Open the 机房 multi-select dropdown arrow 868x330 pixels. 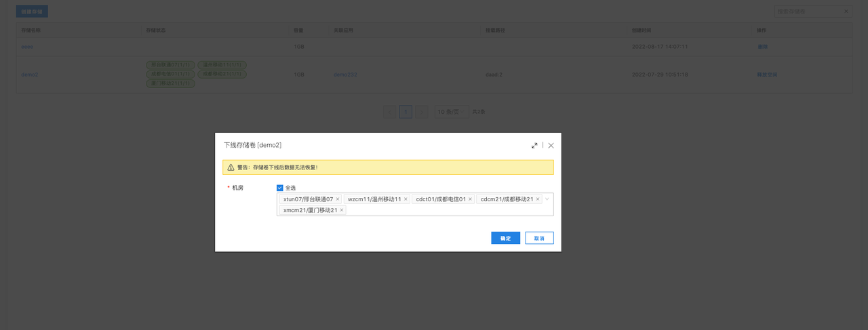(547, 199)
